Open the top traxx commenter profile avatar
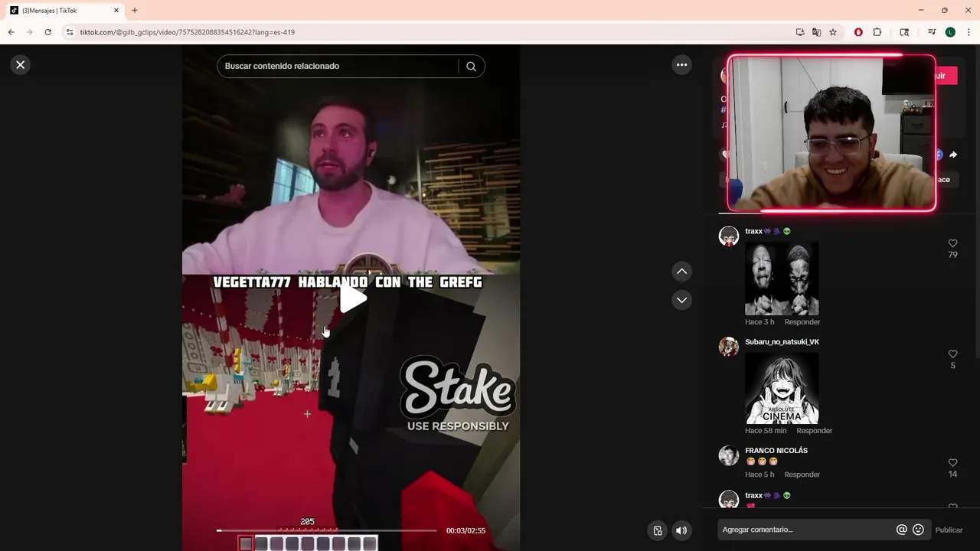This screenshot has width=980, height=551. pos(729,236)
